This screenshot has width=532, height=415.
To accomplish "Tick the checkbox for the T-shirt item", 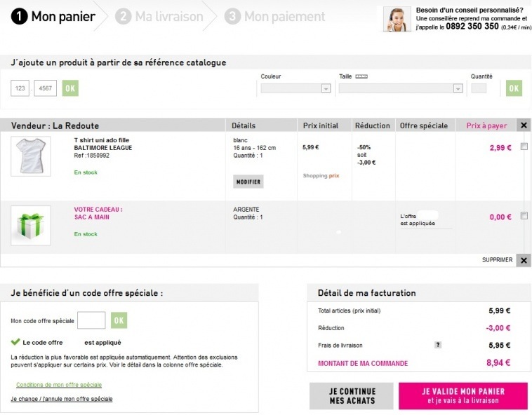I will coord(524,147).
